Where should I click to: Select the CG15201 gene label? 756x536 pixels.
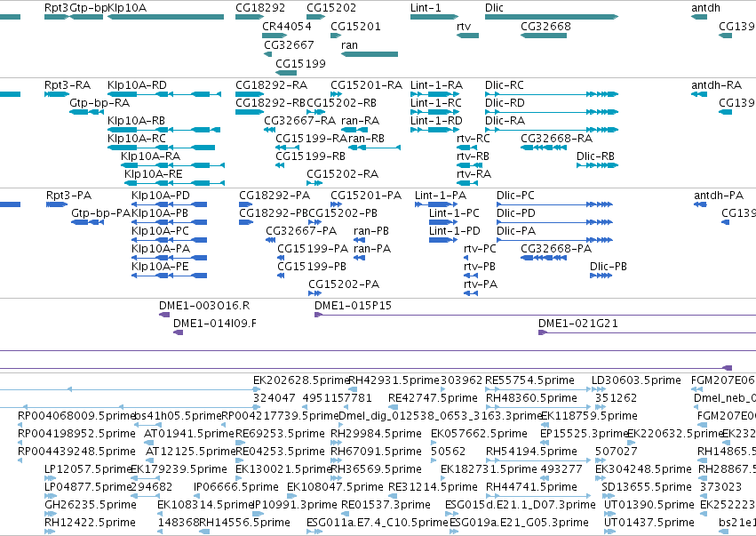click(355, 26)
